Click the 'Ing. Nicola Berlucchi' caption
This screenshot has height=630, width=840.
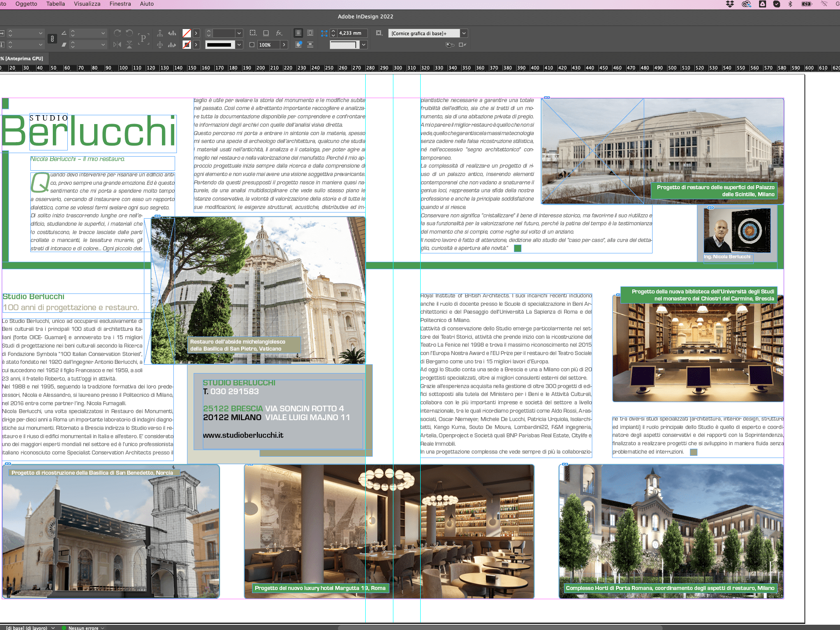(727, 257)
